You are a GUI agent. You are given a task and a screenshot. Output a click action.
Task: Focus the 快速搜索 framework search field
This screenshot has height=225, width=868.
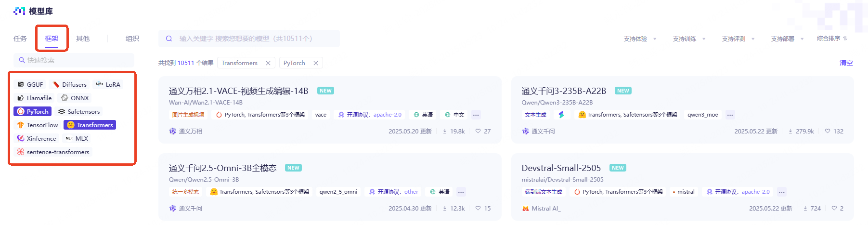[74, 60]
